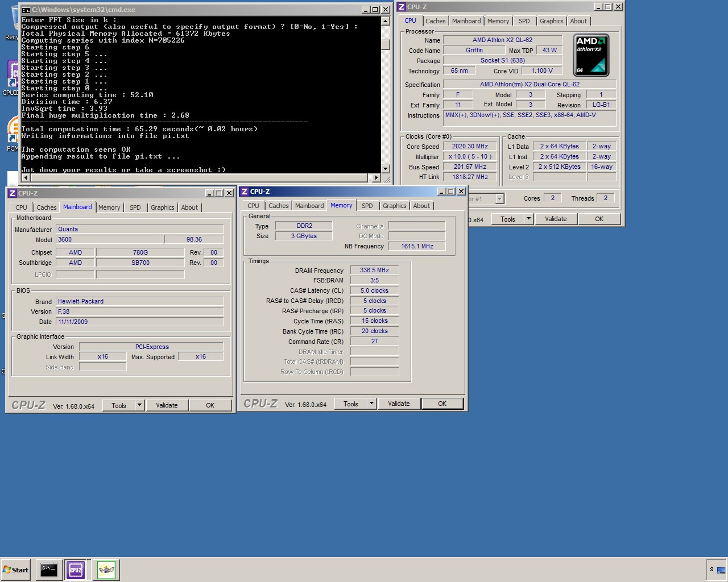
Task: Click CPU-Z Z icon in CPU window title
Action: (x=402, y=7)
